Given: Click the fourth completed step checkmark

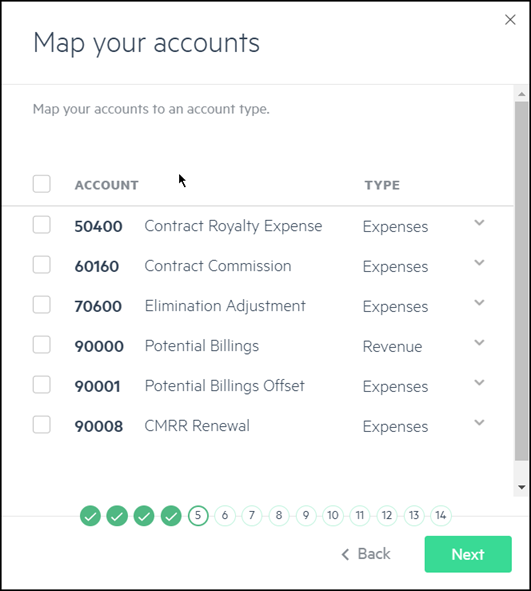Looking at the screenshot, I should 171,515.
